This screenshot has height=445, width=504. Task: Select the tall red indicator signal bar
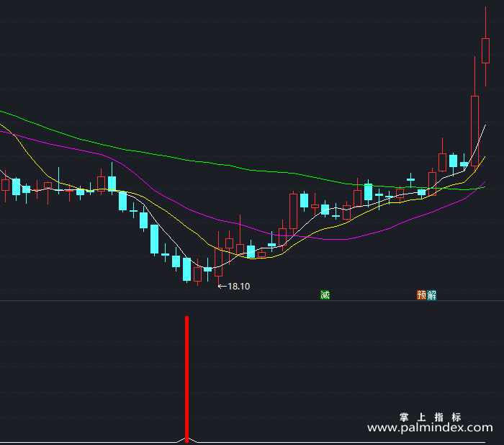click(x=186, y=379)
